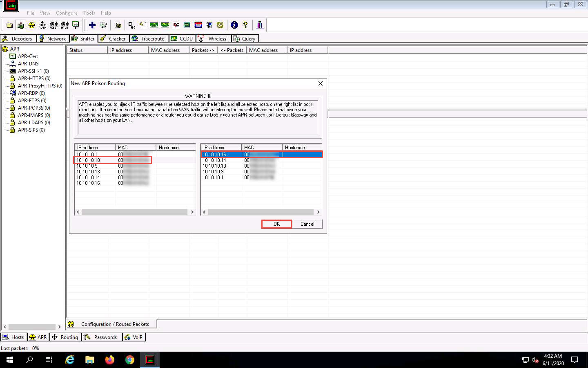Select APR-ProxyHTTPS (0) in the tree
This screenshot has height=368, width=588.
pos(40,86)
